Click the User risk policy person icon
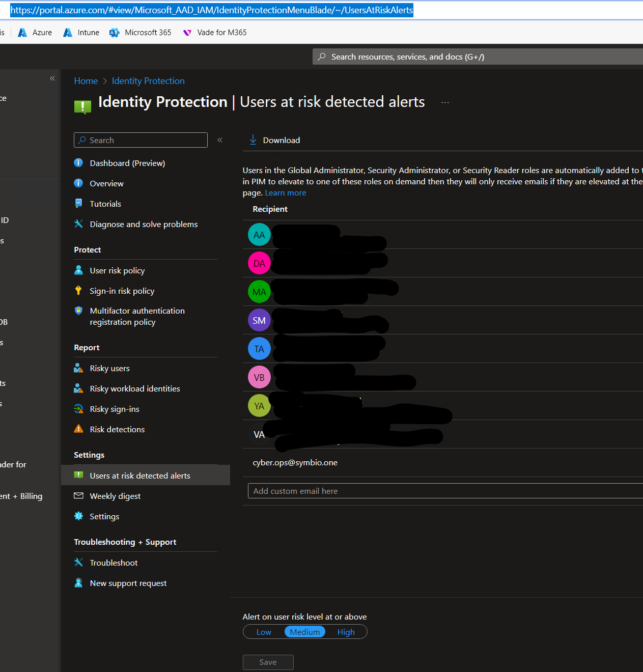Screen dimensions: 643x672 78,270
